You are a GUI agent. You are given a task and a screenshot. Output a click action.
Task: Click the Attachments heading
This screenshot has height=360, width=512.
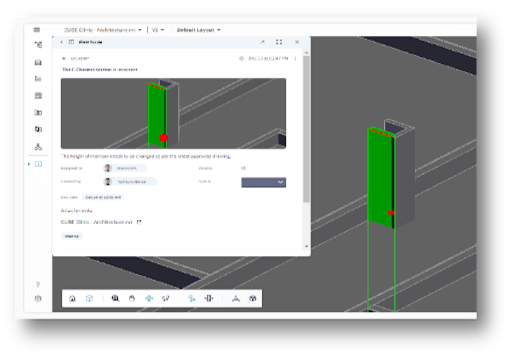pos(76,211)
